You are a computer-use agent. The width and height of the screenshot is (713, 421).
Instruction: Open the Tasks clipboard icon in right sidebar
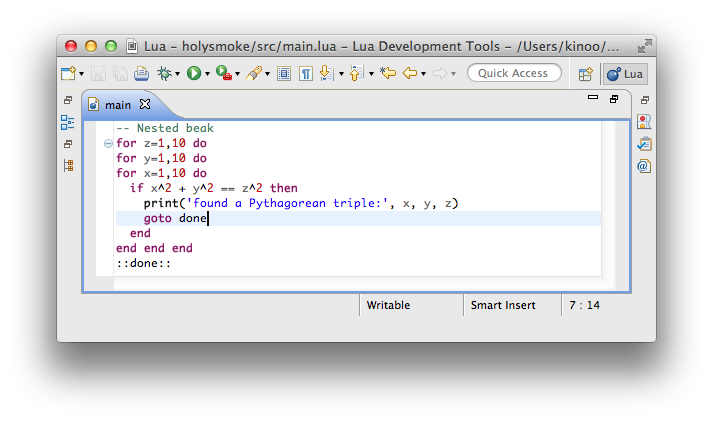pos(644,144)
